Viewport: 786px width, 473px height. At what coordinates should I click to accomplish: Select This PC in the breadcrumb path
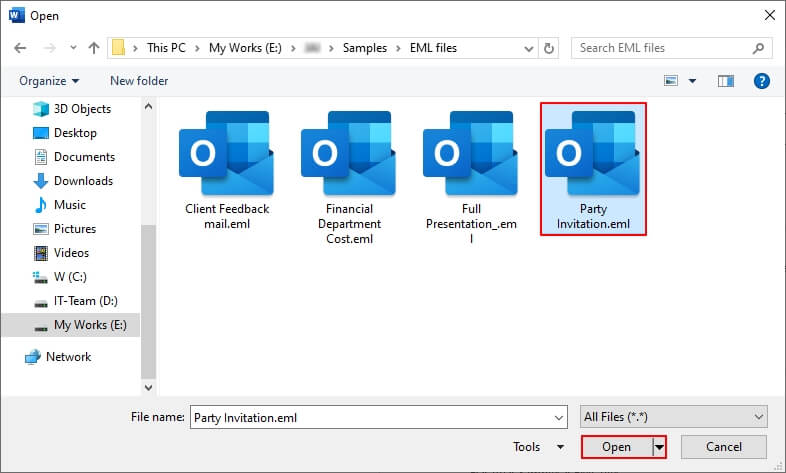tap(166, 48)
